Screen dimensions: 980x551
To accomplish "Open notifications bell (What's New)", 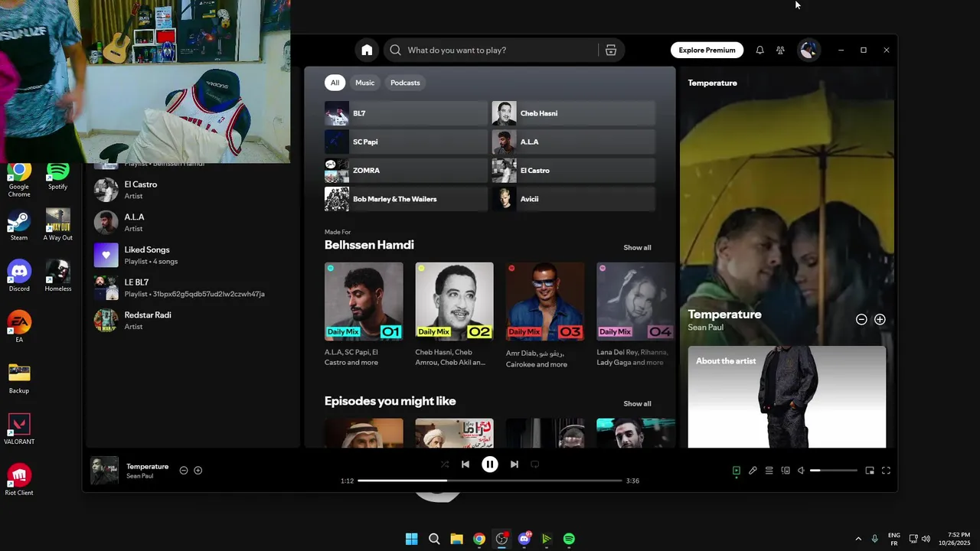I will 759,50.
